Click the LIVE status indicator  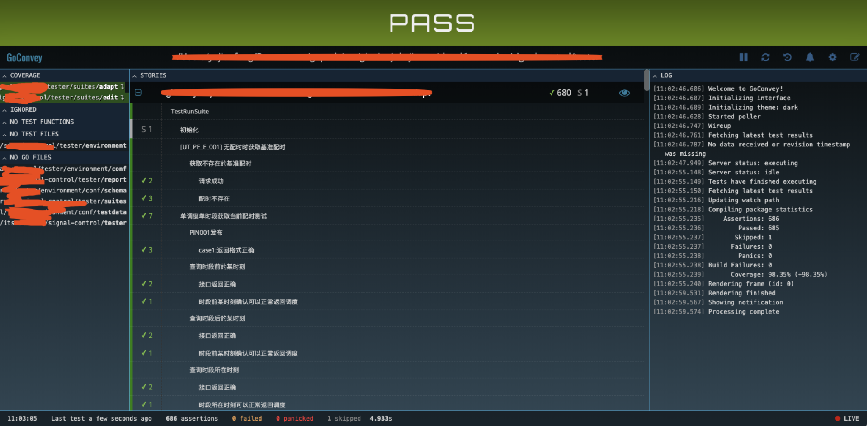(847, 419)
